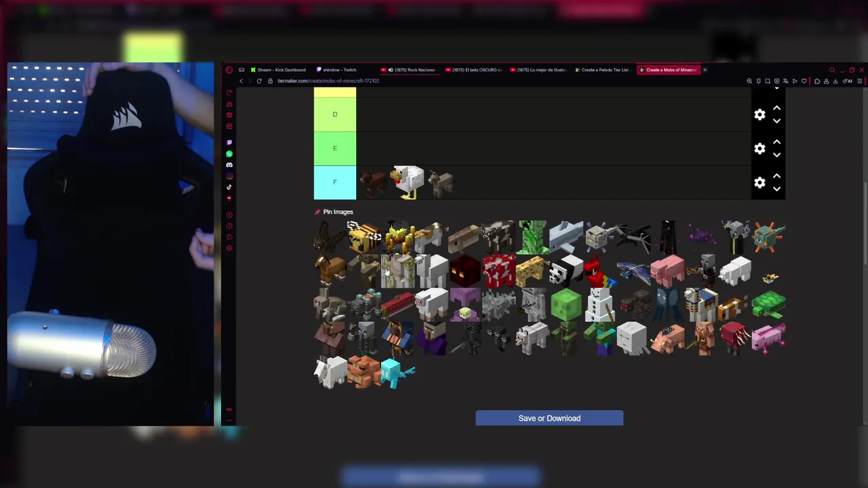
Task: Click the D tier label
Action: (335, 115)
